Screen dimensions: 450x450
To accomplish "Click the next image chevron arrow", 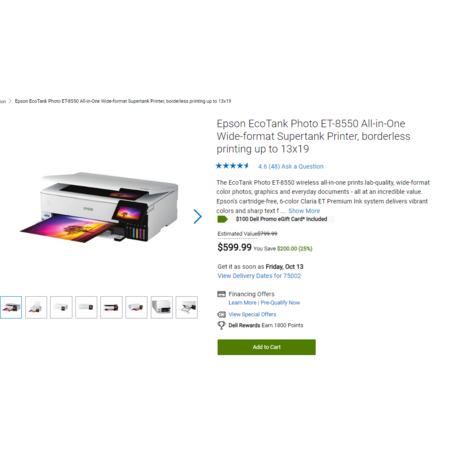I will coord(198,216).
